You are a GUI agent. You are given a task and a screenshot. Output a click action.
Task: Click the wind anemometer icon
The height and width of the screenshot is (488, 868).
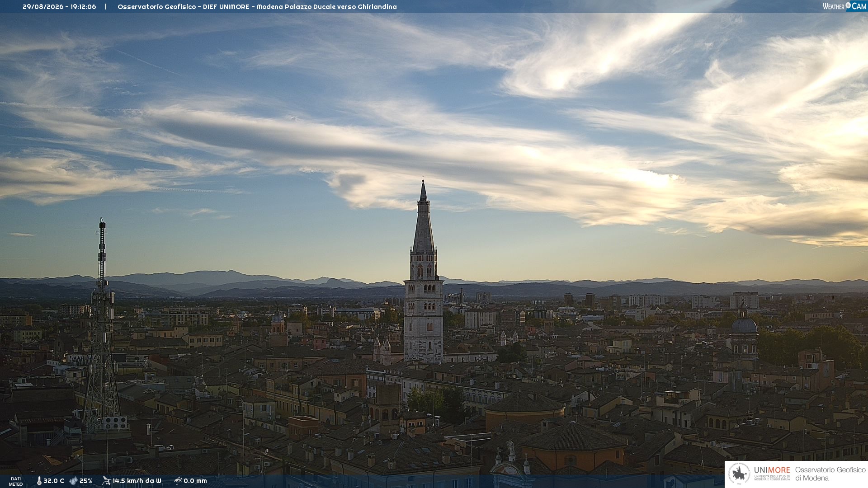(x=106, y=481)
